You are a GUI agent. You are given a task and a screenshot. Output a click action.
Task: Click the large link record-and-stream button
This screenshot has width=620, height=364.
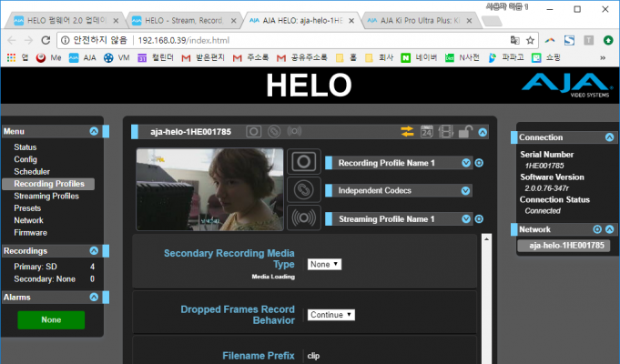point(304,189)
